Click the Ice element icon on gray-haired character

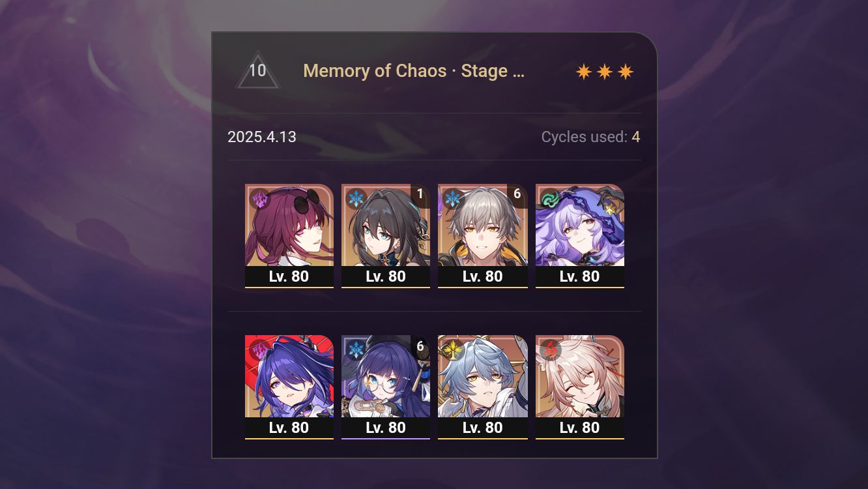pyautogui.click(x=452, y=198)
